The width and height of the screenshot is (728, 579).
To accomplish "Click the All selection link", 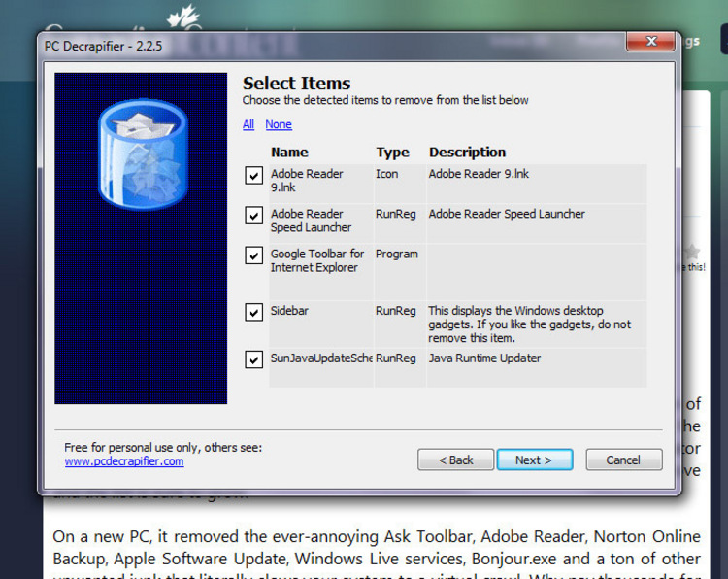I will 248,124.
